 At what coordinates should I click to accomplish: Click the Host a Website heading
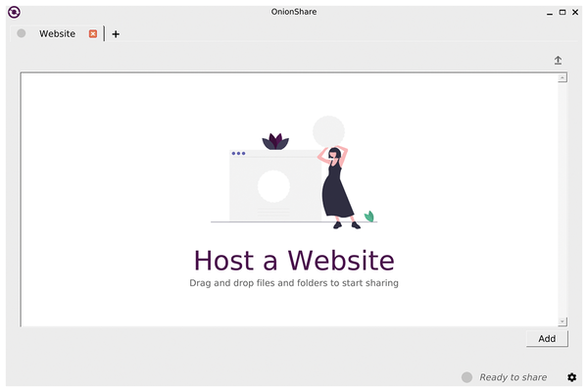coord(294,261)
